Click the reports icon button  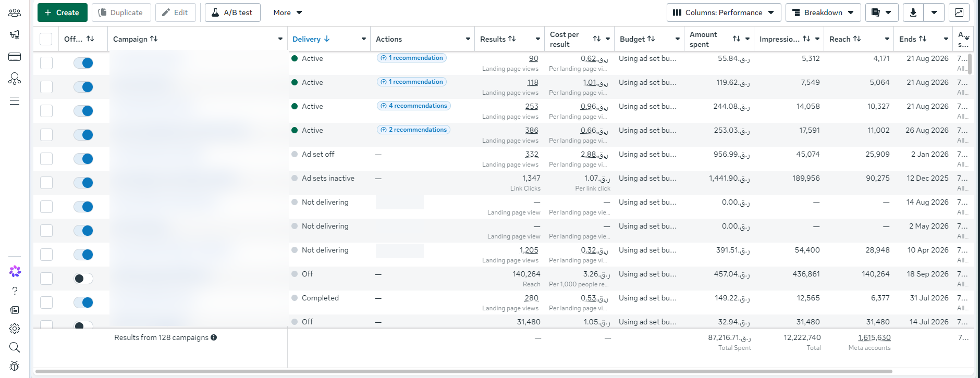881,12
